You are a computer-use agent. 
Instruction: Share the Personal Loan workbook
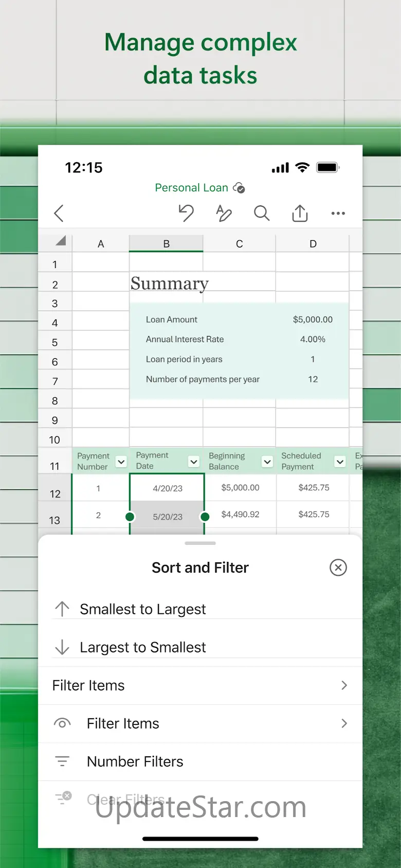(x=300, y=213)
